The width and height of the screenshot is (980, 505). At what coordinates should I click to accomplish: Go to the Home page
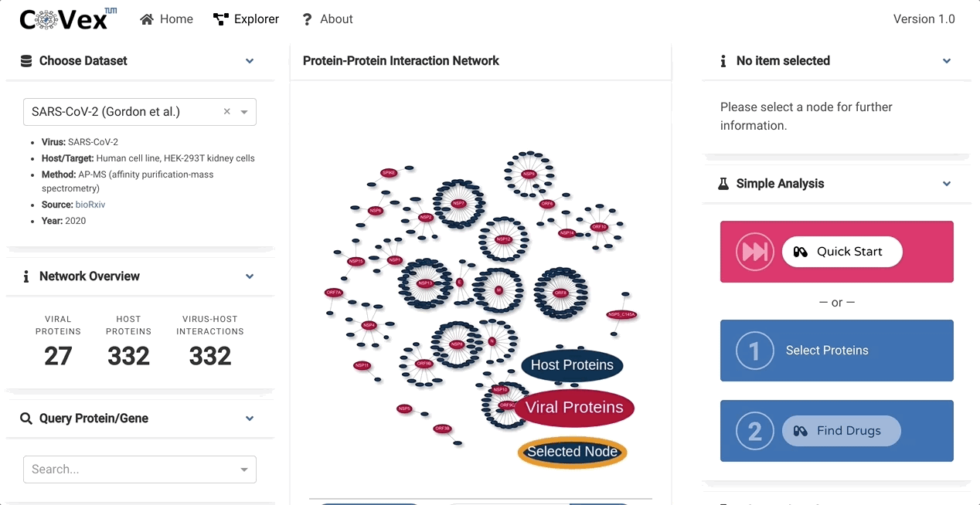click(166, 19)
